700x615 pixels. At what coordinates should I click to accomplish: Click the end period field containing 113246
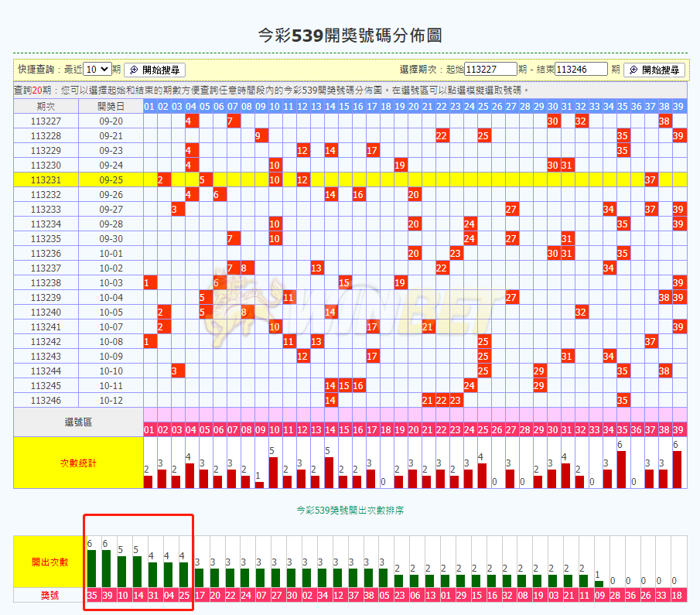581,69
